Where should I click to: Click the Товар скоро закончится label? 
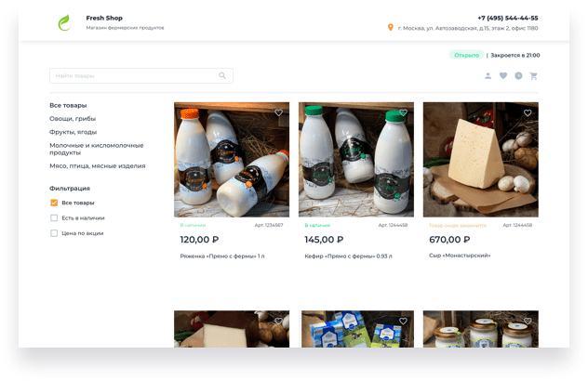[x=458, y=226]
